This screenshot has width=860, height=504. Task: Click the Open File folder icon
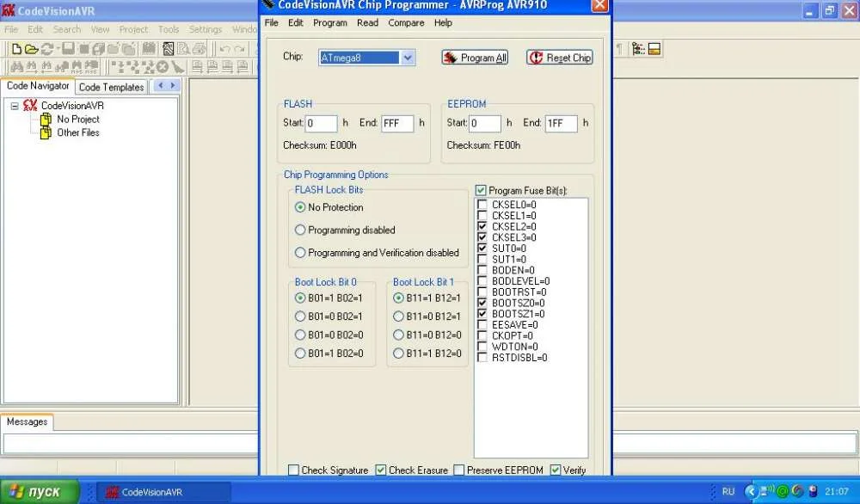[x=31, y=49]
